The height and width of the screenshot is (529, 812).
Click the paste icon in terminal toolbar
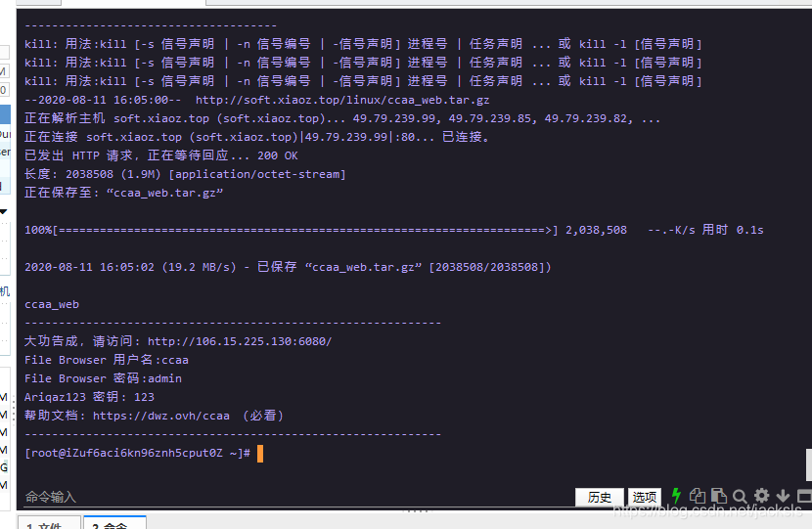[x=718, y=496]
